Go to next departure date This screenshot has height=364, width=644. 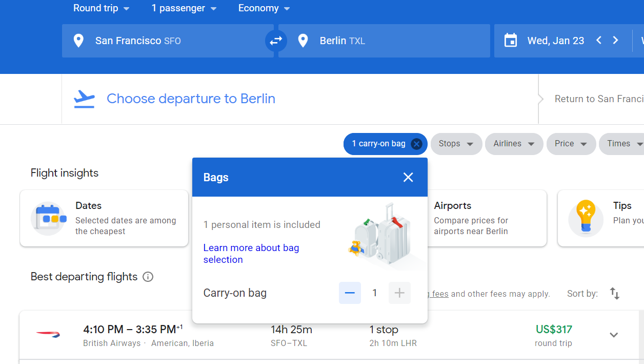pyautogui.click(x=616, y=41)
